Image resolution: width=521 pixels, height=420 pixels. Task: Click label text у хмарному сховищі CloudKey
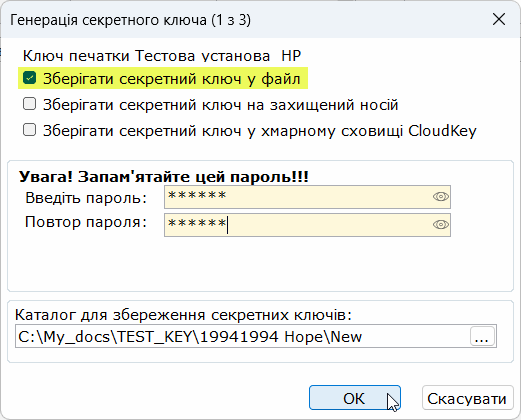click(362, 131)
